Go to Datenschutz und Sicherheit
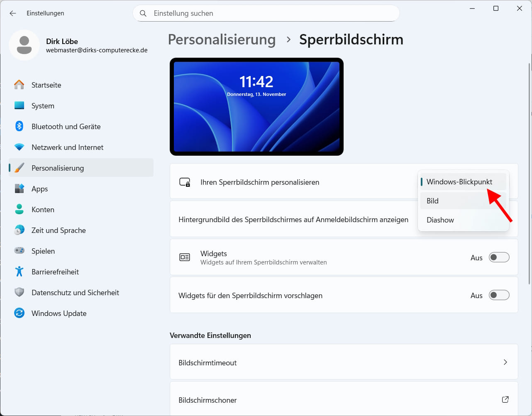This screenshot has height=416, width=532. pos(81,292)
